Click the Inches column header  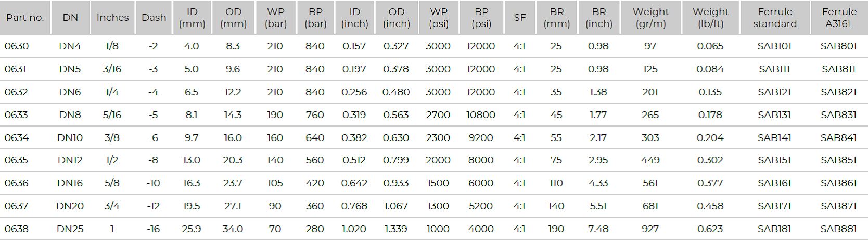point(112,18)
